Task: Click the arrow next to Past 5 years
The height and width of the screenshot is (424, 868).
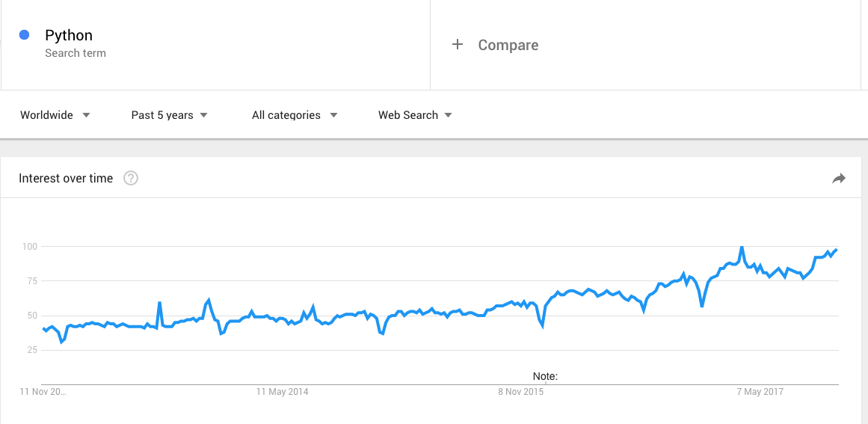Action: click(x=203, y=115)
